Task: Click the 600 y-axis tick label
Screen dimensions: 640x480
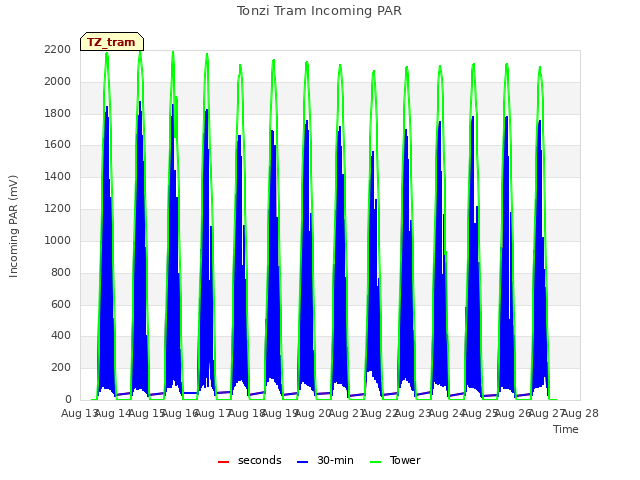Action: click(x=61, y=304)
